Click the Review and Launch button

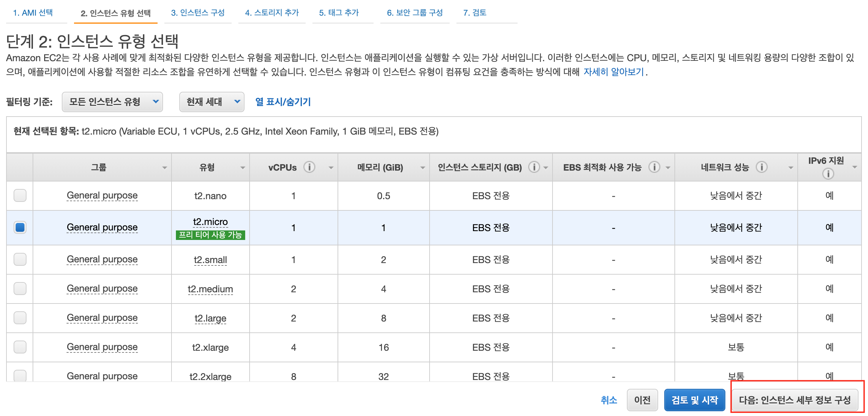coord(694,400)
